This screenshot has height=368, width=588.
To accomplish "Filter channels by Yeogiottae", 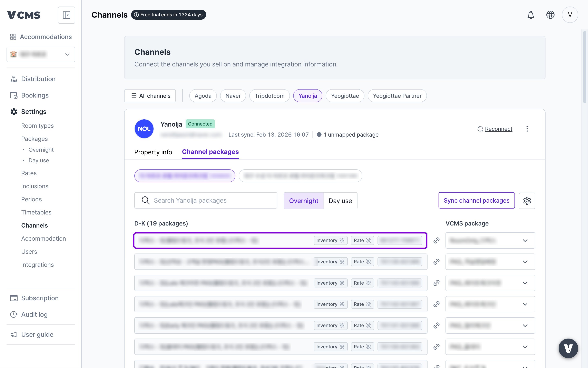I will (x=345, y=96).
